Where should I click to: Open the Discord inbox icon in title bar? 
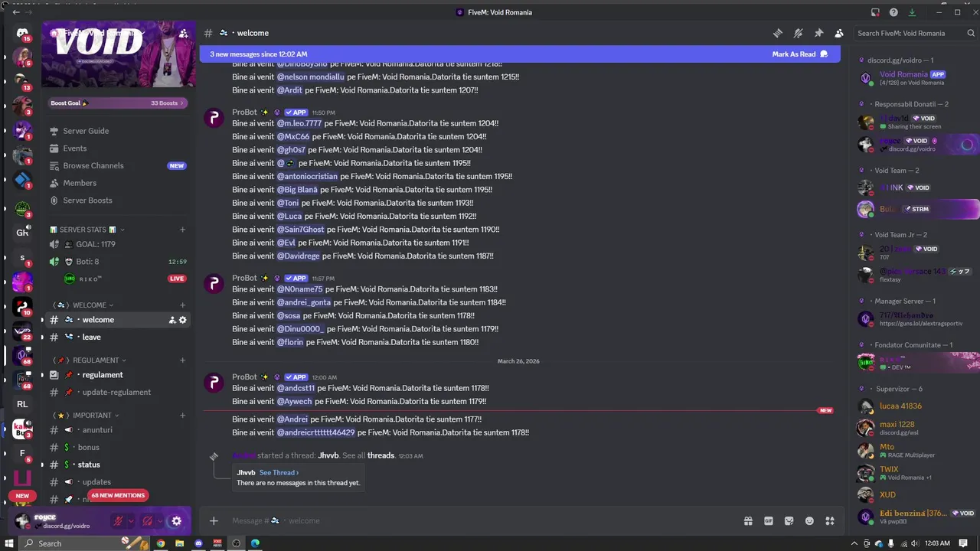click(875, 12)
